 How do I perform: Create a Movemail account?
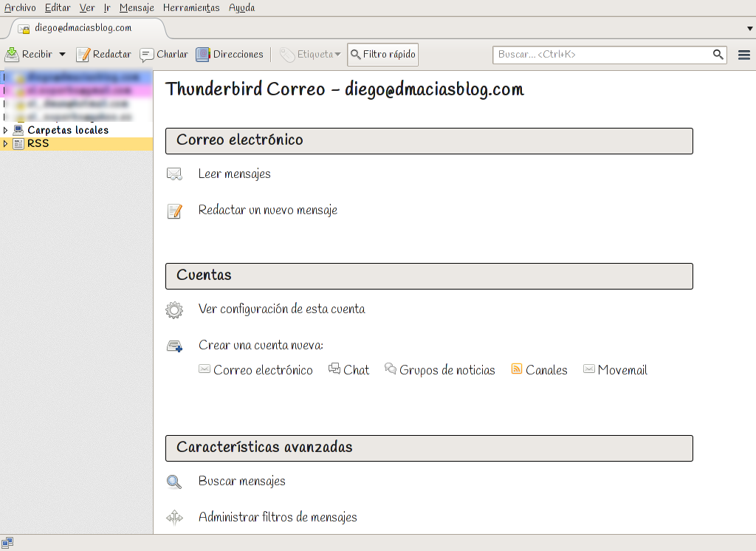tap(622, 370)
